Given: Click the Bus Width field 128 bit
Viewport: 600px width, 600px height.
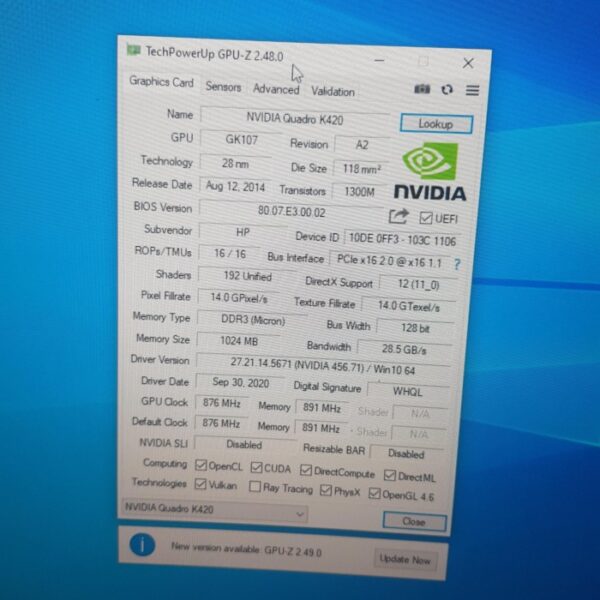Looking at the screenshot, I should click(x=416, y=328).
